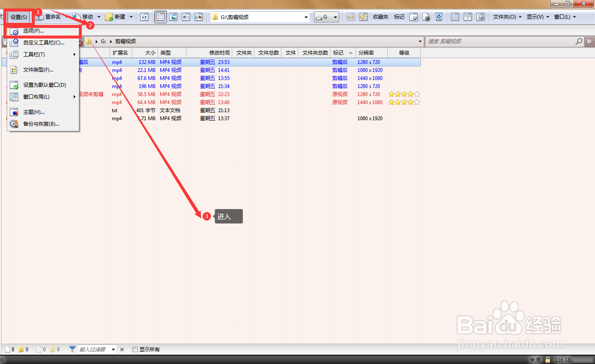This screenshot has width=595, height=364.
Task: Click the refresh icon next to 新建
Action: 145,17
